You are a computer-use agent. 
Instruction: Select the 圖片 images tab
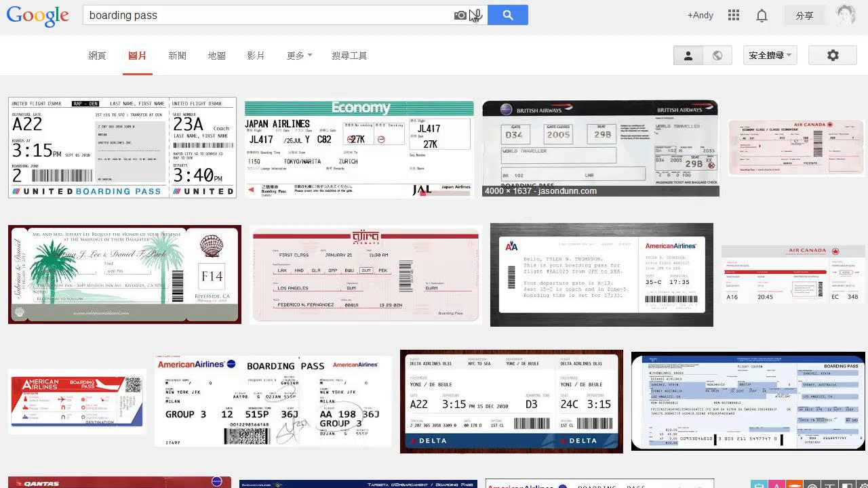click(x=137, y=56)
